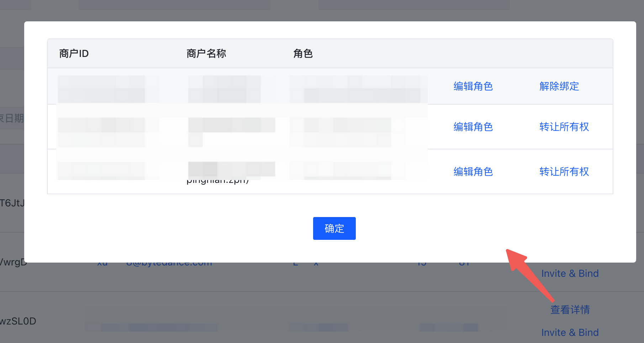Click 编辑角色 in the first merchant row
This screenshot has height=343, width=644.
473,86
